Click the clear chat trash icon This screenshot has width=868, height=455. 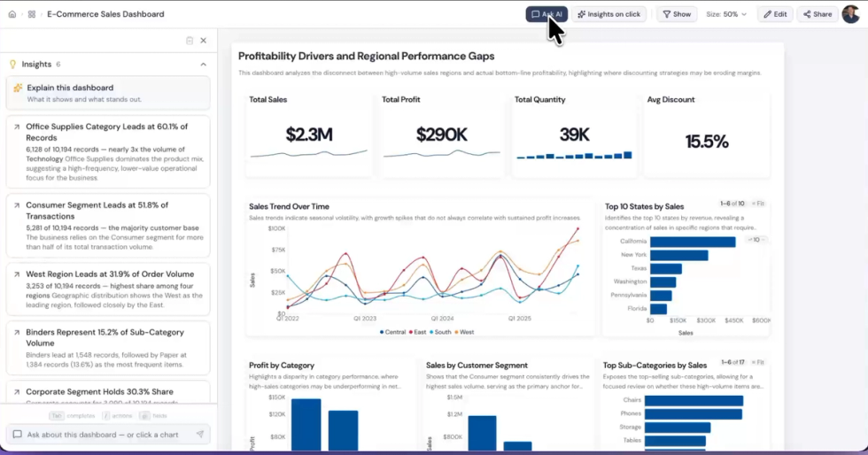click(190, 41)
